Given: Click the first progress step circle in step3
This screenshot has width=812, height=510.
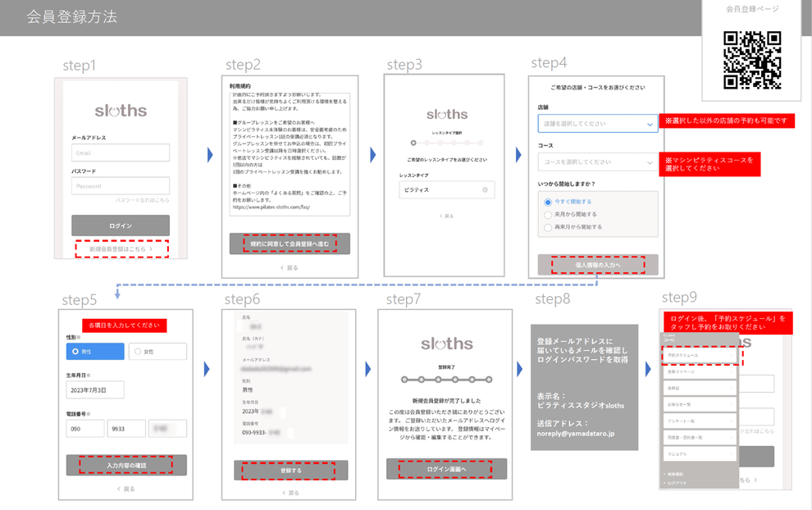Looking at the screenshot, I should (413, 143).
